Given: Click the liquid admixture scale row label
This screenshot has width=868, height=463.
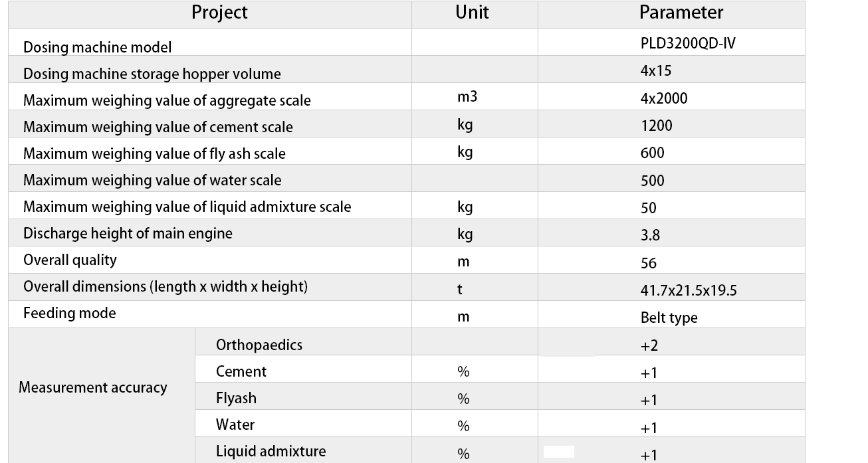Looking at the screenshot, I should click(x=187, y=207).
